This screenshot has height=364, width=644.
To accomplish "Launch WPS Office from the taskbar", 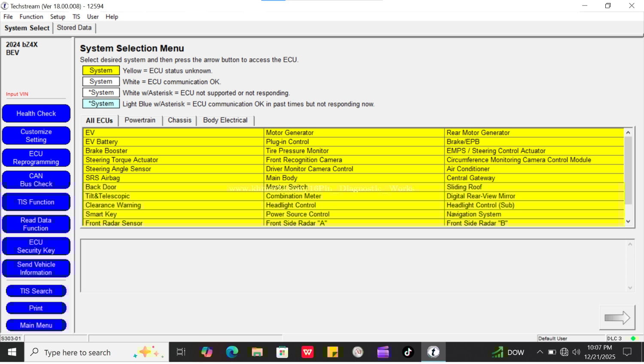I will [x=307, y=352].
